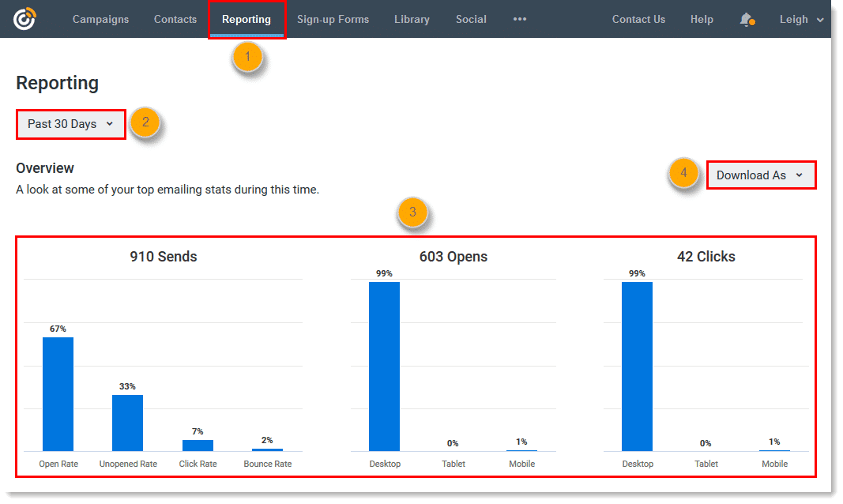
Task: Go to Sign-up Forms
Action: click(x=333, y=19)
